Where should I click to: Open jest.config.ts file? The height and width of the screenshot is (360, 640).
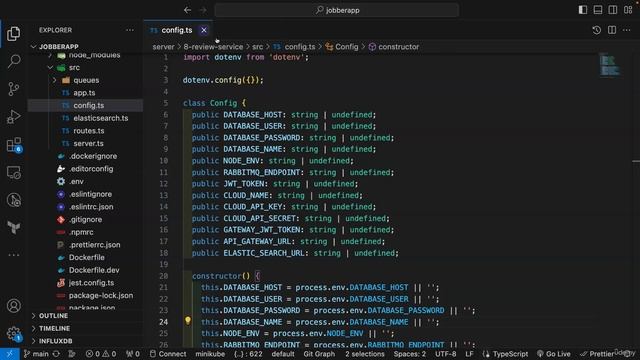(91, 282)
